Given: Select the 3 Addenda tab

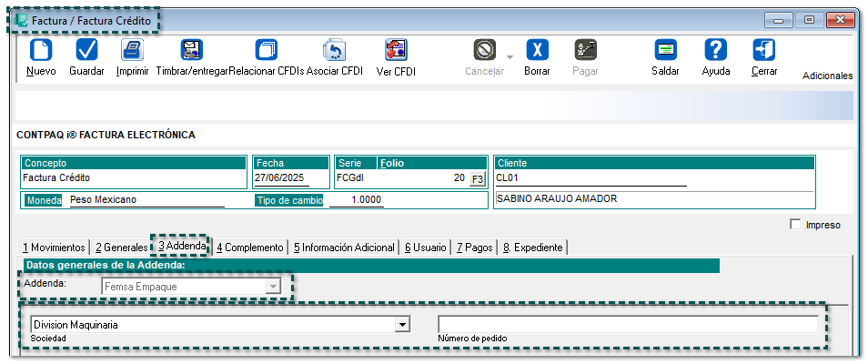Looking at the screenshot, I should point(182,246).
